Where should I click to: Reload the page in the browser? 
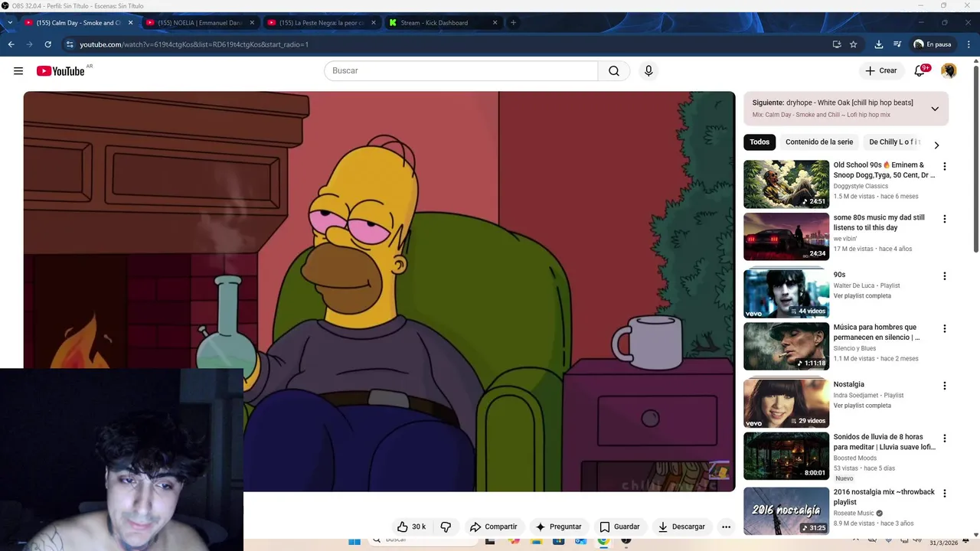pyautogui.click(x=47, y=44)
